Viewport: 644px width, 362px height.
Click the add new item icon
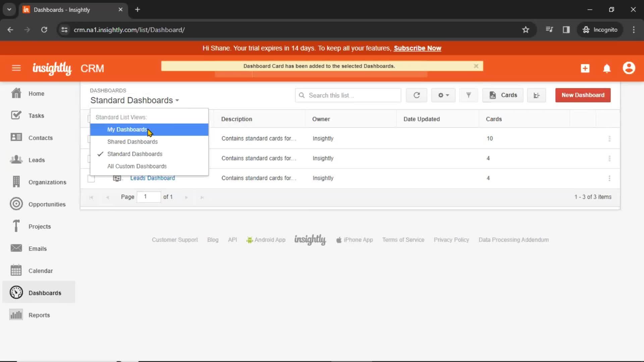coord(585,68)
